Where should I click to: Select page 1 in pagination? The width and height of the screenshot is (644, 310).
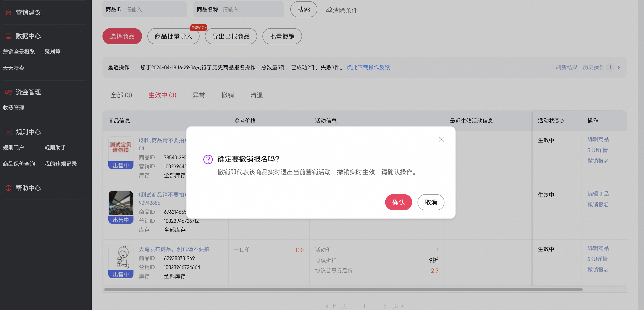point(364,306)
